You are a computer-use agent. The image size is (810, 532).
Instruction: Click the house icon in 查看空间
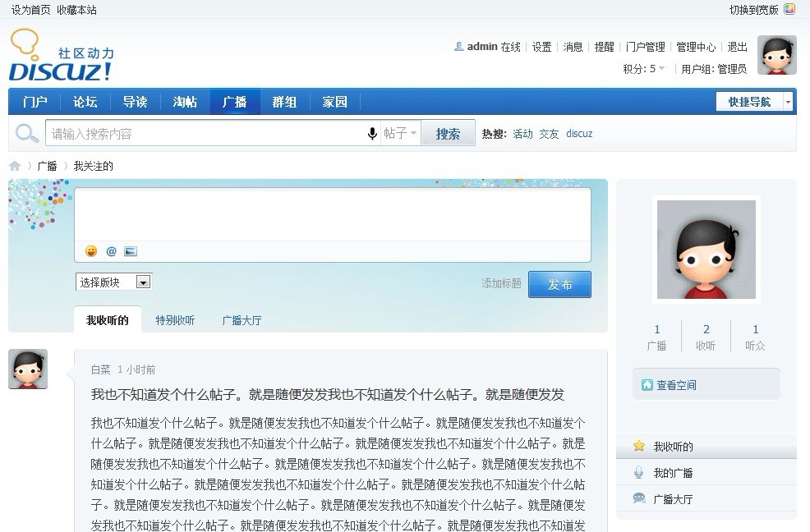pyautogui.click(x=647, y=385)
